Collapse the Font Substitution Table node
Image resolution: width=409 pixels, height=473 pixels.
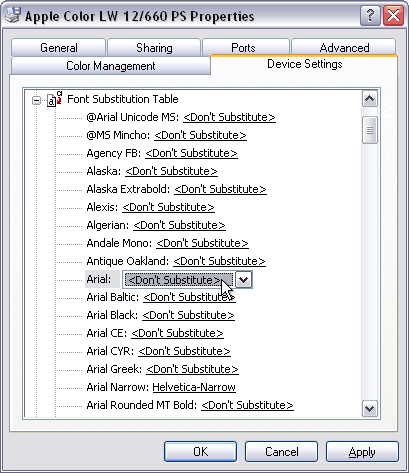pos(36,100)
